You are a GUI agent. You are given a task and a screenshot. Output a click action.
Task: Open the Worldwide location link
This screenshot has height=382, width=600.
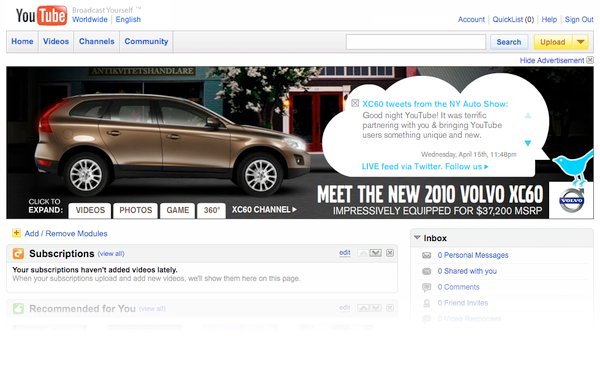click(90, 20)
